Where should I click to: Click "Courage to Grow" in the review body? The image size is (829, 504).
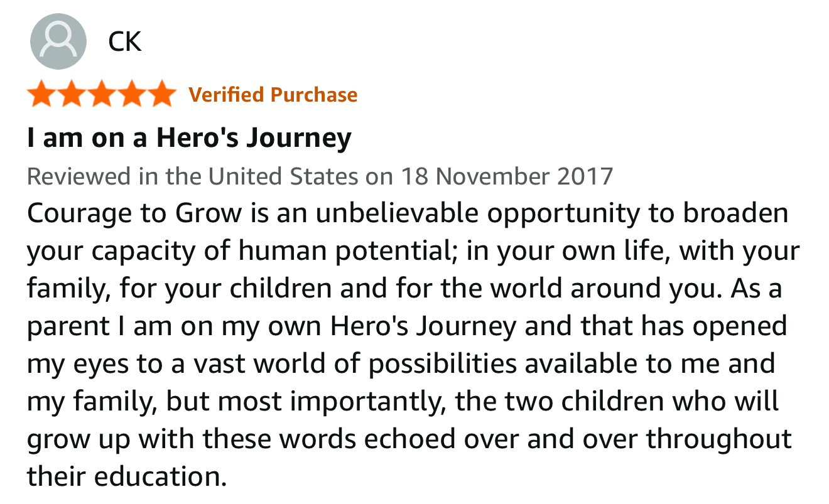(x=134, y=213)
